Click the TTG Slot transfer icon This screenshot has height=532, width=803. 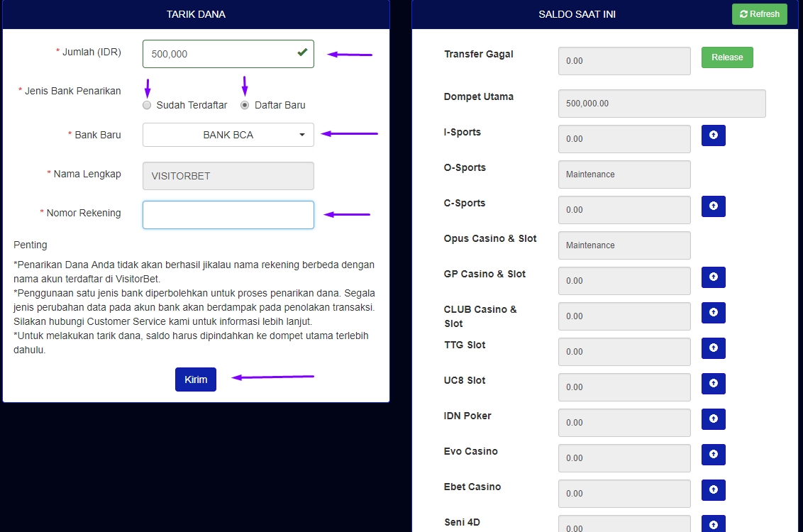point(714,348)
